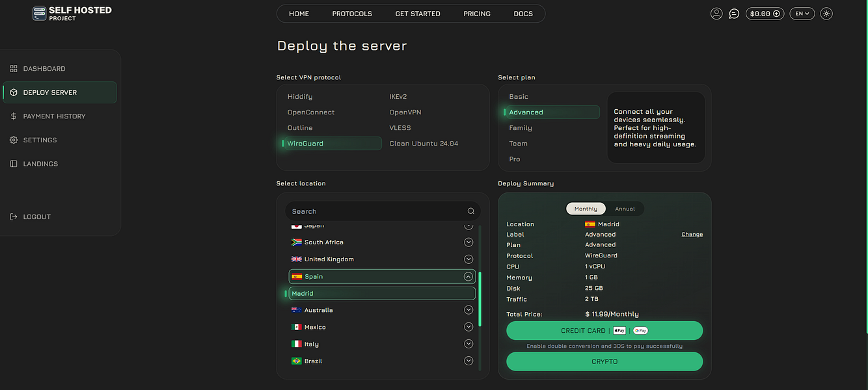Click the $ 11.99/Monthly total price
Viewport: 868px width, 390px height.
(x=612, y=315)
